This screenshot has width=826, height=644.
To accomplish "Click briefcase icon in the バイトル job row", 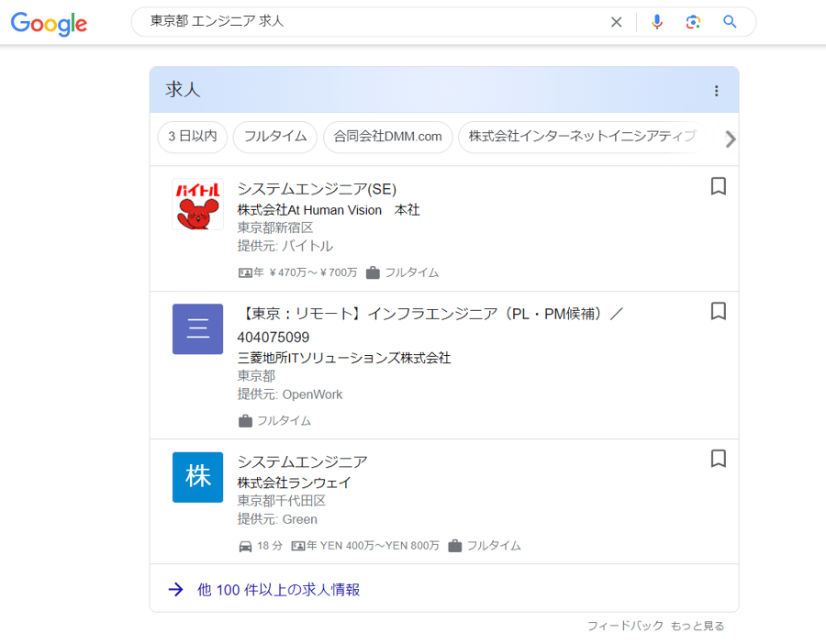I will pos(373,272).
